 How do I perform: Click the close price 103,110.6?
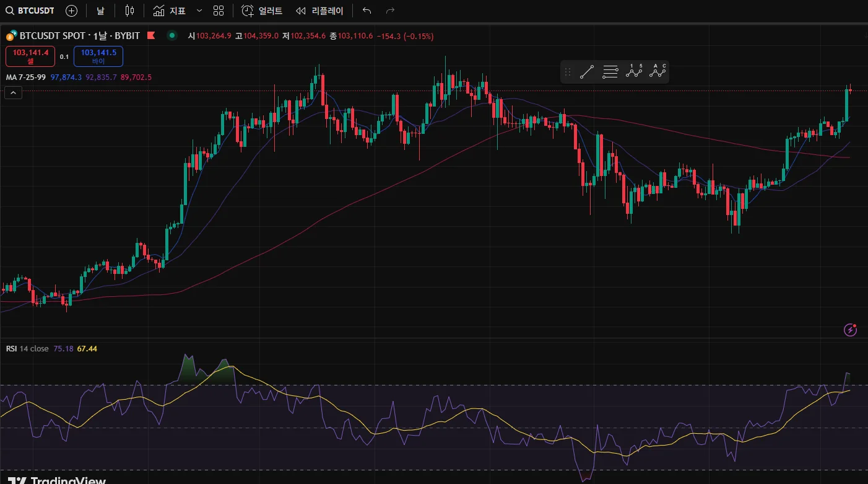[x=355, y=36]
